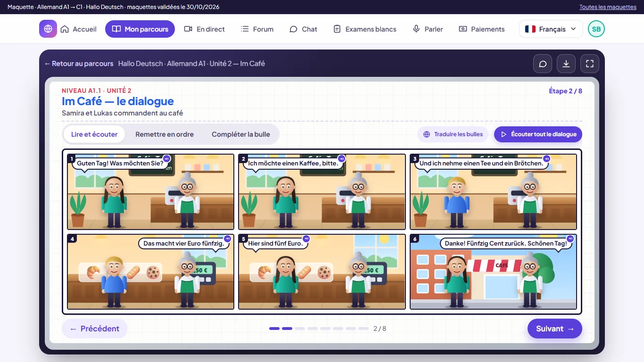Switch to Remettre en ordre tab

click(x=165, y=134)
